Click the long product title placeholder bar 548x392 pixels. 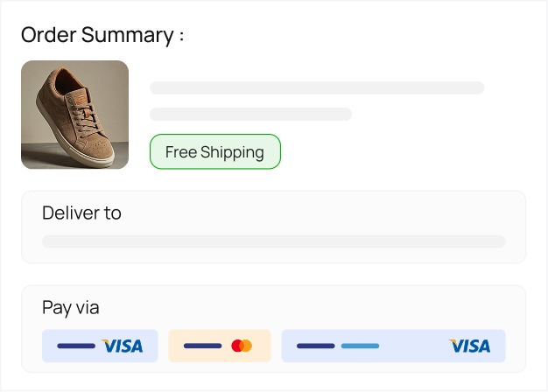click(x=317, y=87)
